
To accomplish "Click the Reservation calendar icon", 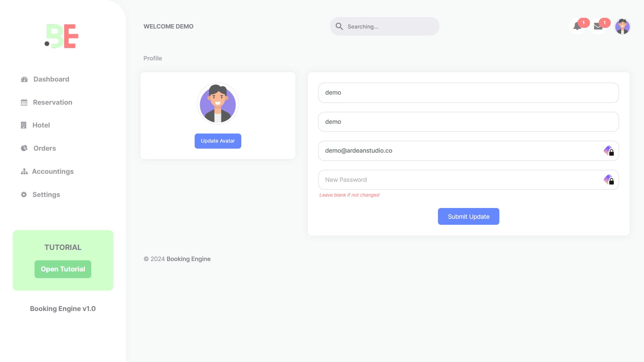I will pos(24,103).
